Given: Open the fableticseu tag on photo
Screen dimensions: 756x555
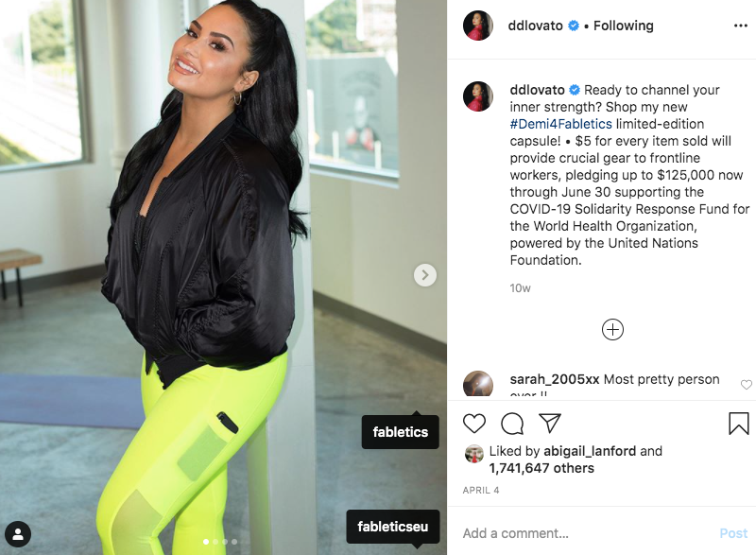Looking at the screenshot, I should (393, 526).
